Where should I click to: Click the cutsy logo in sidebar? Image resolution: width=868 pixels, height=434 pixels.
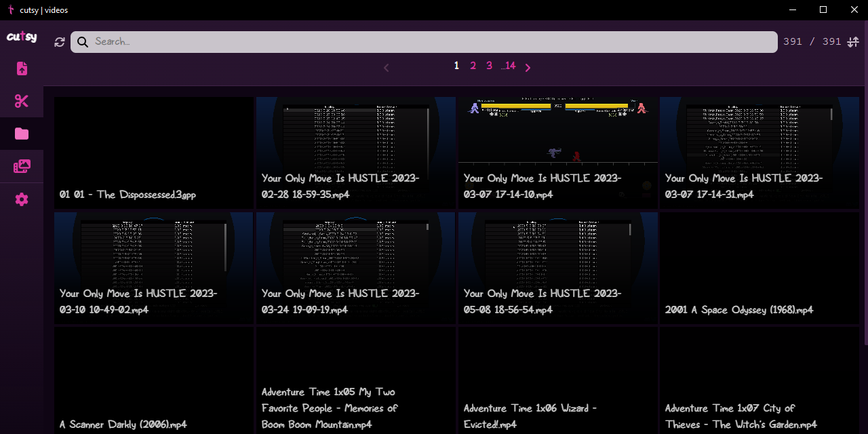click(x=22, y=37)
